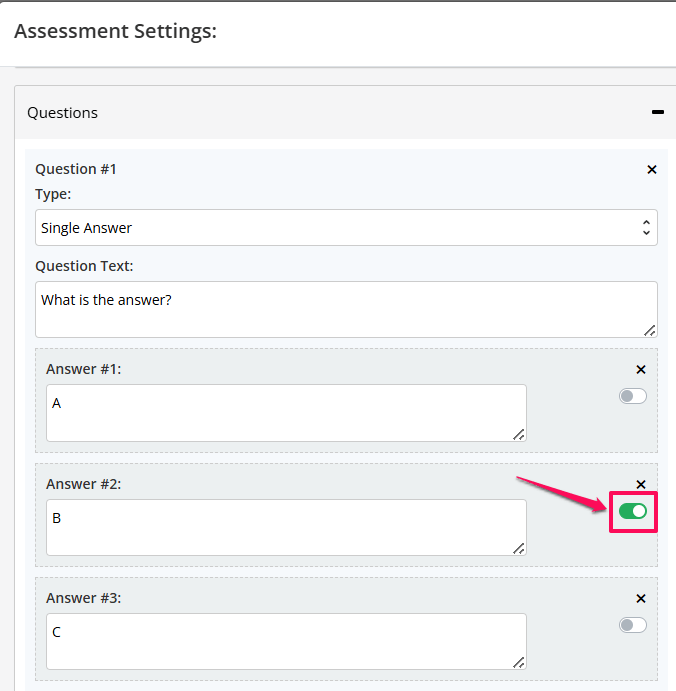676x691 pixels.
Task: Collapse the Questions section with minus icon
Action: 657,112
